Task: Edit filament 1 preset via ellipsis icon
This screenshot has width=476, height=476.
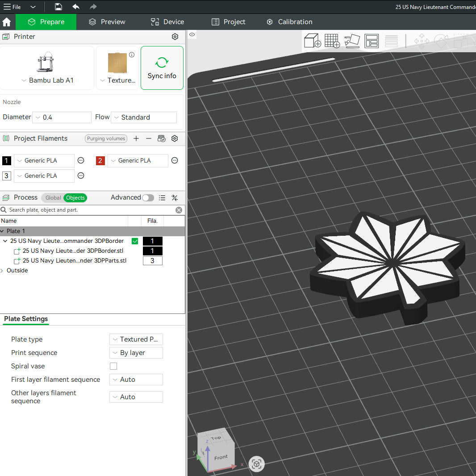Action: (x=81, y=160)
